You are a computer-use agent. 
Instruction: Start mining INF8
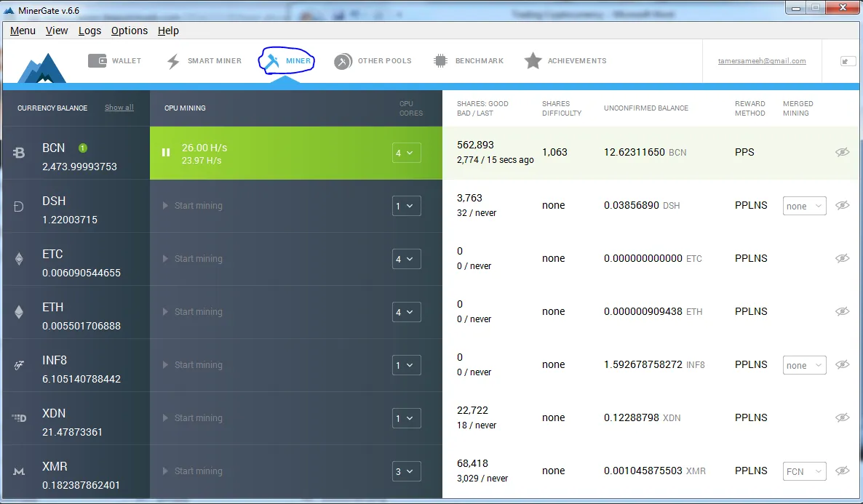(193, 365)
